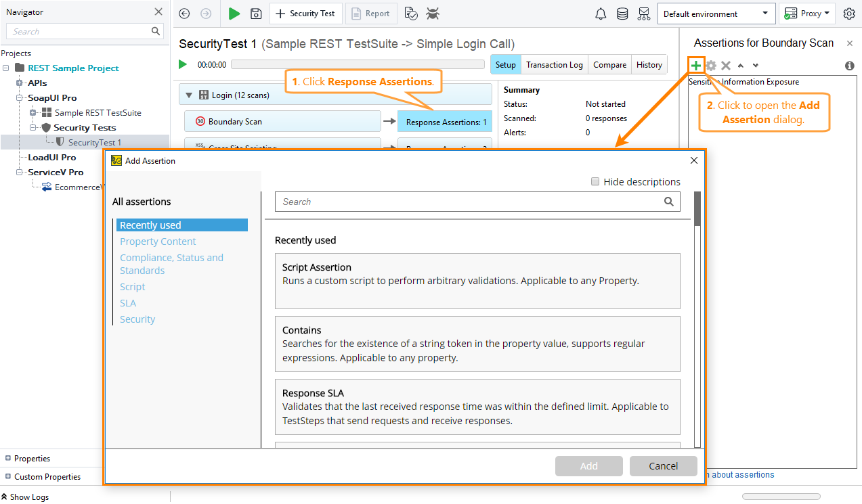Close the Add Assertion dialog
Viewport: 862px width, 504px height.
click(693, 160)
